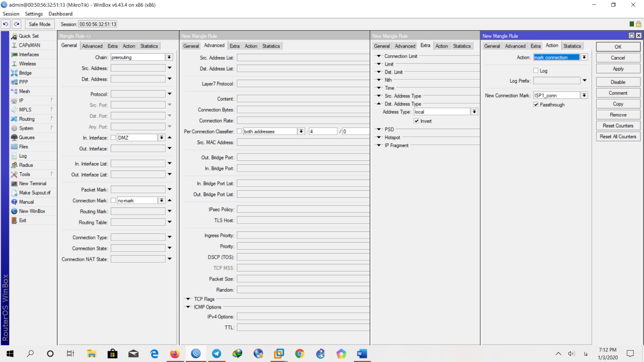Click Reset All Counters button
Screen dimensions: 644x362
618,137
